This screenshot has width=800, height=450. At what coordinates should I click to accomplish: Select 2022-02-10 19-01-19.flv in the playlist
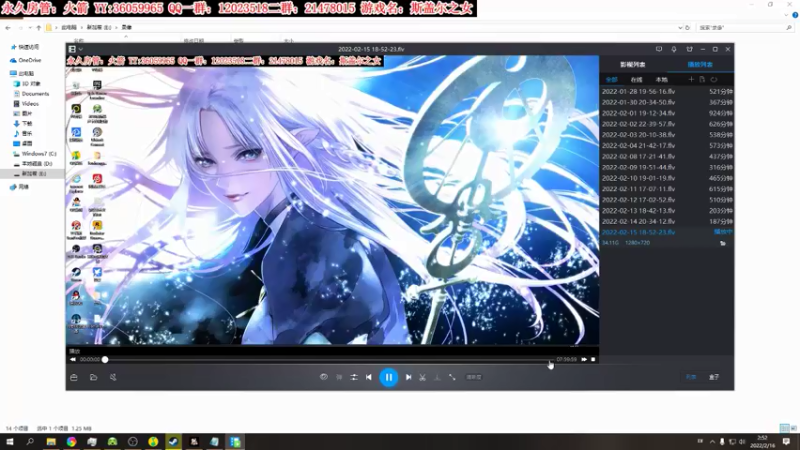click(667, 178)
